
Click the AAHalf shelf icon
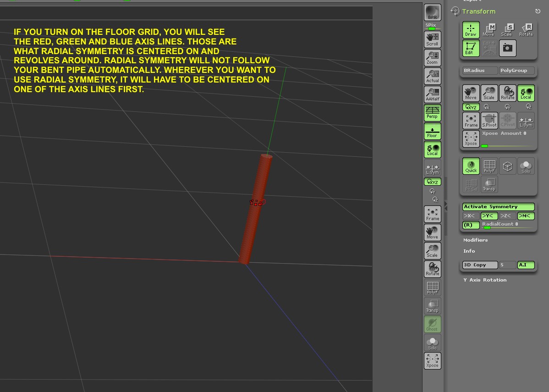tap(433, 94)
